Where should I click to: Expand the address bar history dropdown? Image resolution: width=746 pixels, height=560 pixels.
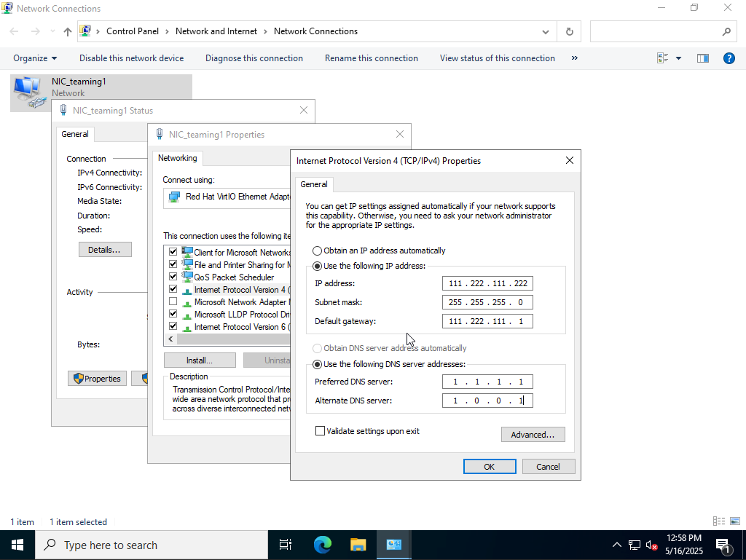point(545,31)
